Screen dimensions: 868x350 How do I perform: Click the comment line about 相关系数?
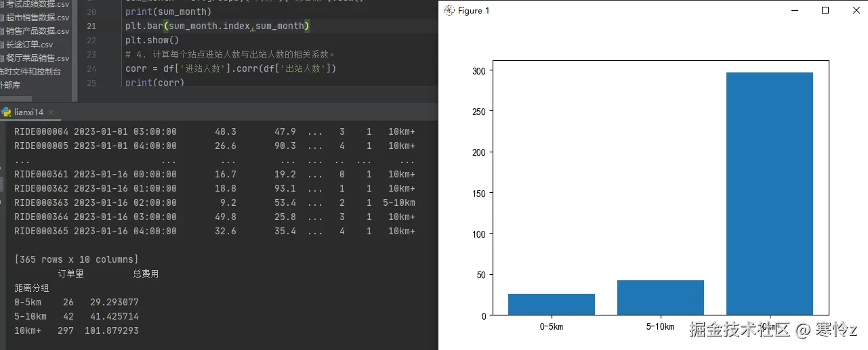[230, 55]
